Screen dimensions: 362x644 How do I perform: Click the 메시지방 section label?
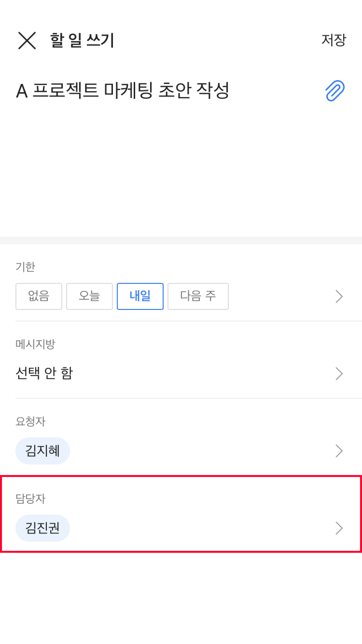pos(35,344)
